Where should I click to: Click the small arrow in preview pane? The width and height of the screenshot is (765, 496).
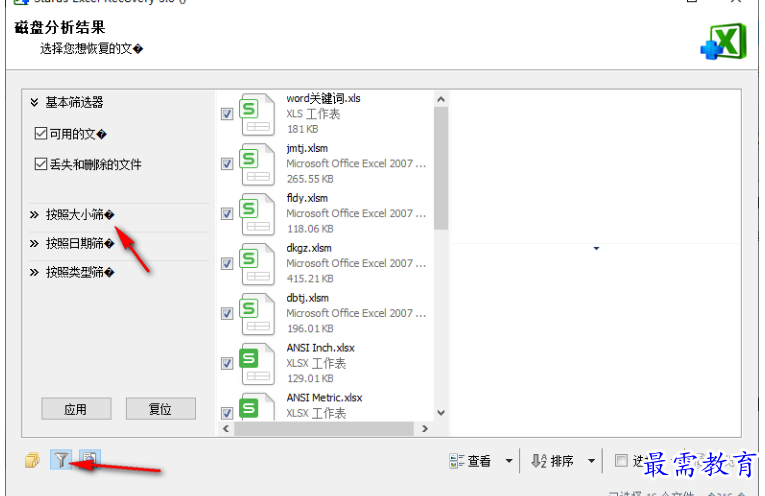click(x=596, y=249)
